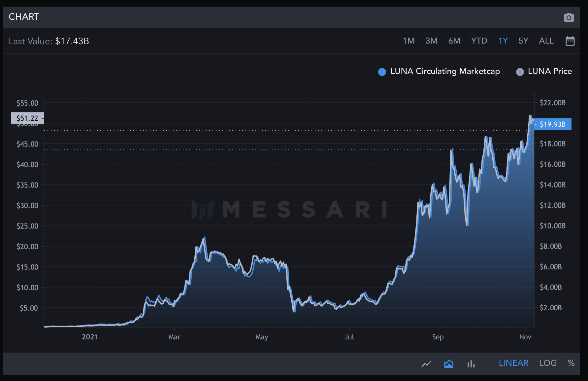Switch to the 5Y time range

[523, 41]
